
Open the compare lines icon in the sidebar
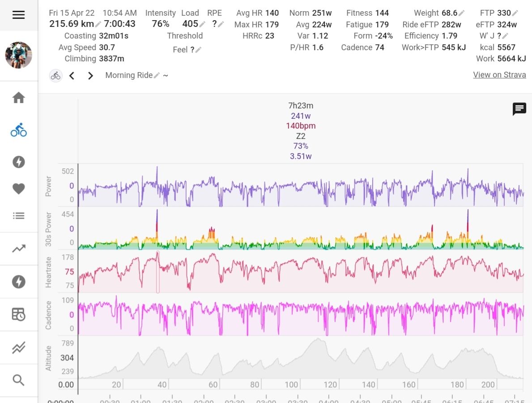point(18,347)
